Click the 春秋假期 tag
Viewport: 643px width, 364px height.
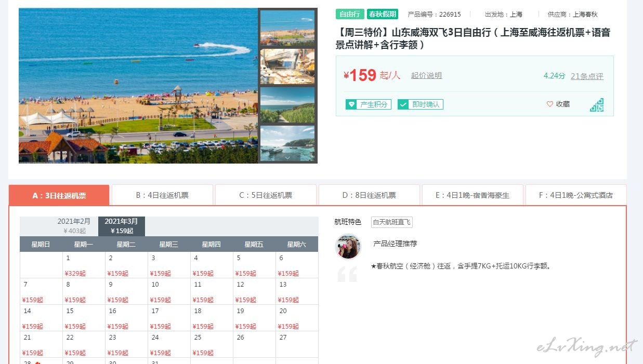pyautogui.click(x=383, y=14)
